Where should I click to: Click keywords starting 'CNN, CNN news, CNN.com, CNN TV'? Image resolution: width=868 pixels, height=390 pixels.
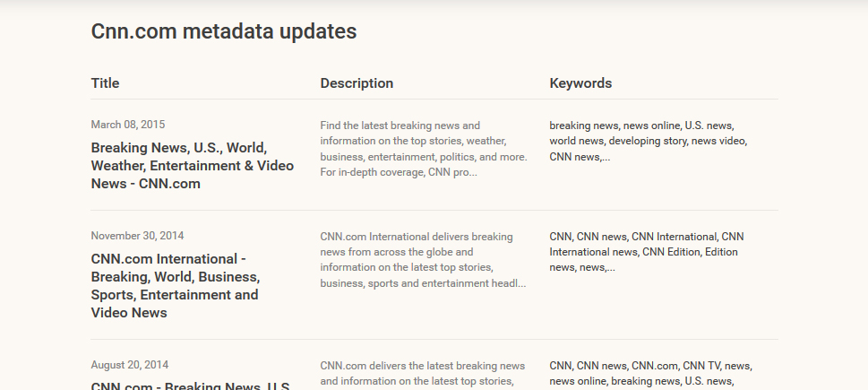point(649,366)
